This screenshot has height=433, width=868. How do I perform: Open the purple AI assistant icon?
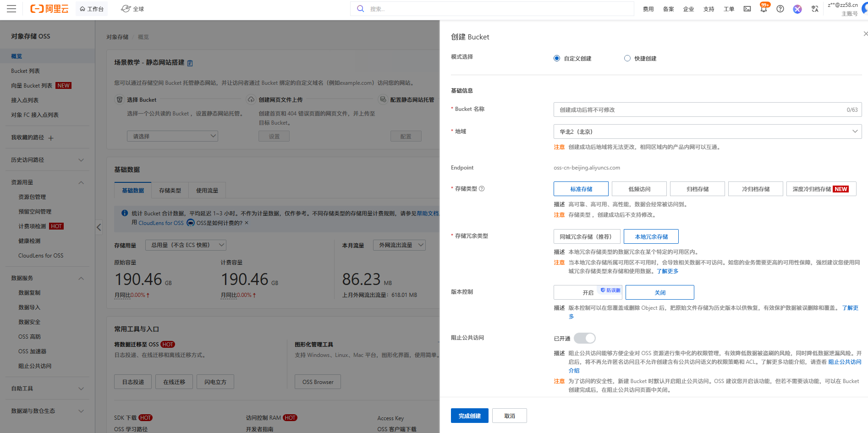pos(797,9)
